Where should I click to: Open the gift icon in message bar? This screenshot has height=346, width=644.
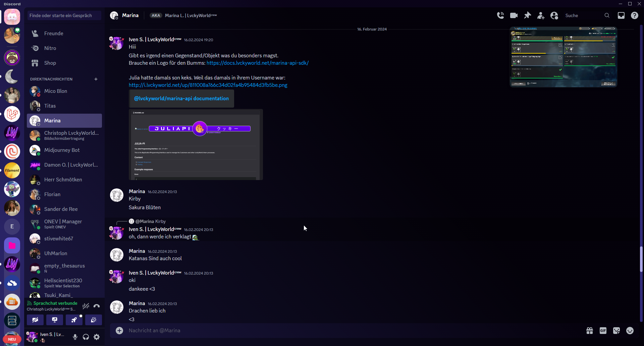[590, 331]
